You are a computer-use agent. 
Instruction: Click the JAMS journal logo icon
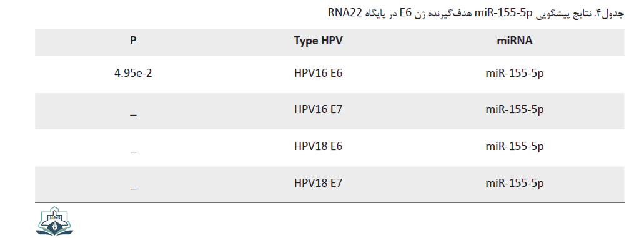(x=54, y=223)
